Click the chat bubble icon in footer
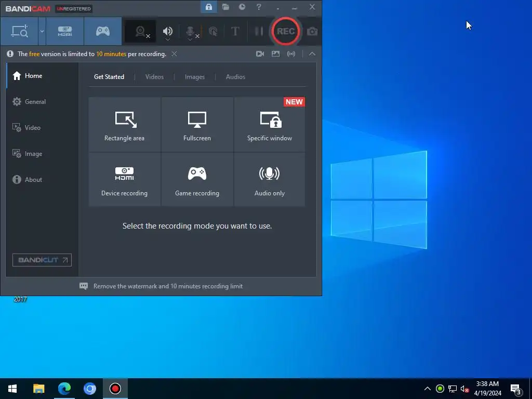Screen dimensions: 532x399 coord(84,286)
